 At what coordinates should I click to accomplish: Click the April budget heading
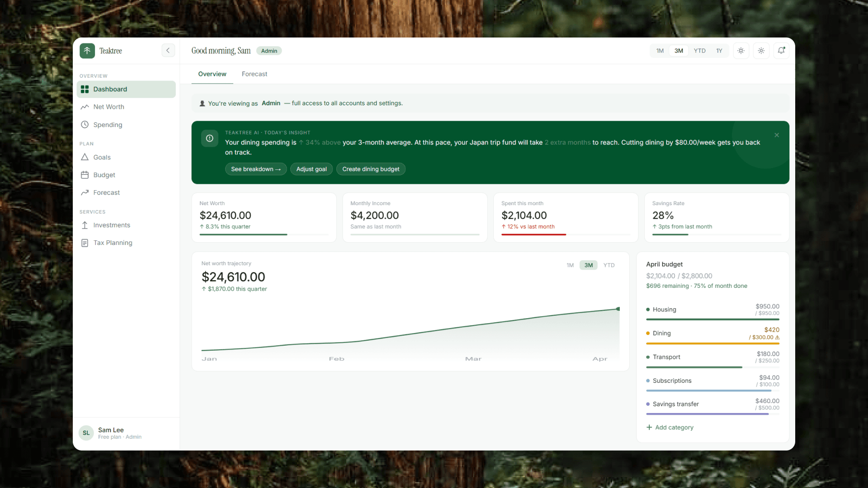[x=664, y=264]
